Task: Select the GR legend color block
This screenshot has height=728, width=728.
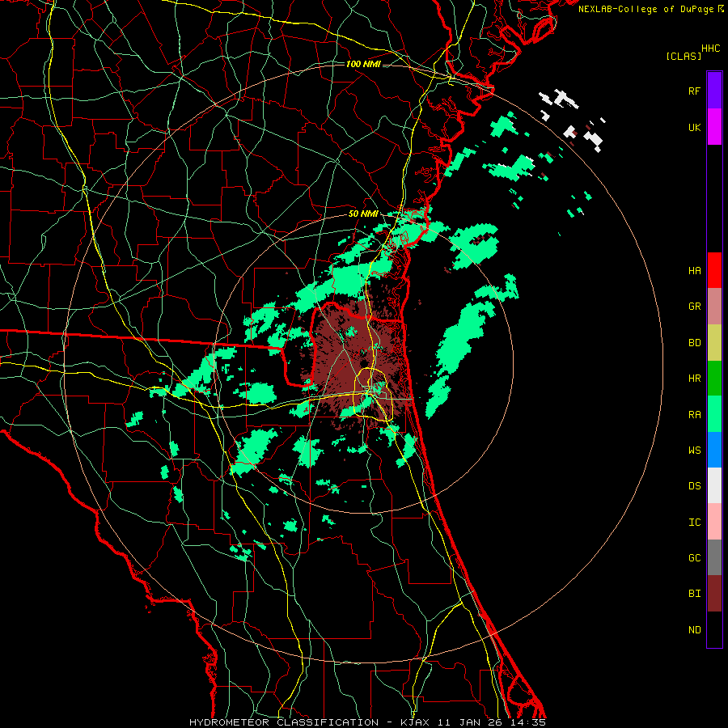Action: [714, 307]
